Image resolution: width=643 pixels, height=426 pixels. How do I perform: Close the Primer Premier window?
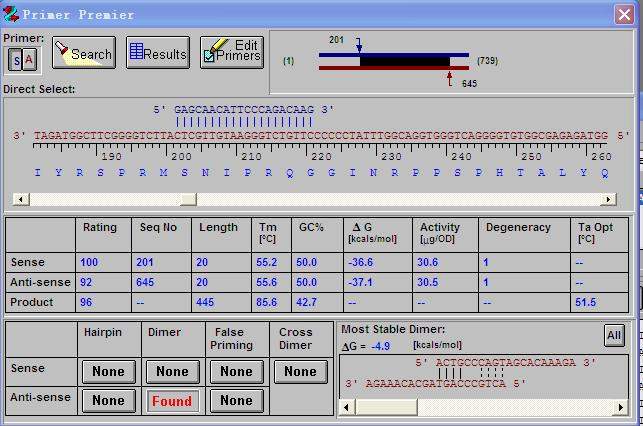pyautogui.click(x=624, y=15)
